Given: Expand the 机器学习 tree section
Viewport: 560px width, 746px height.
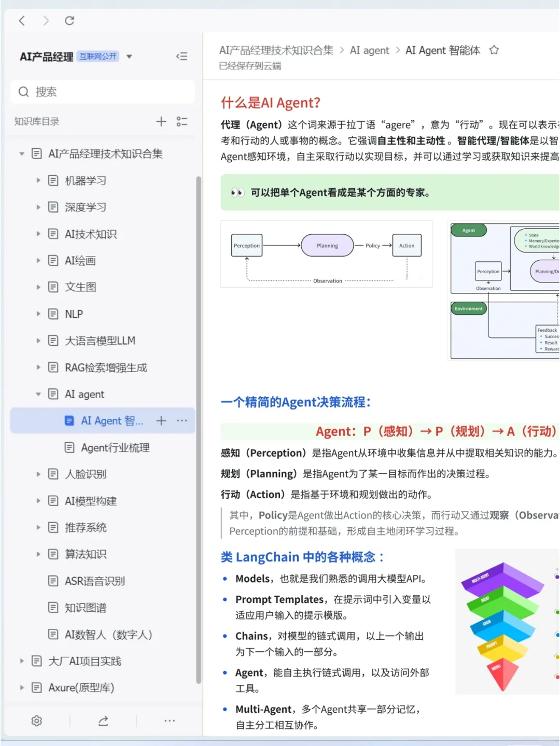Looking at the screenshot, I should tap(39, 180).
